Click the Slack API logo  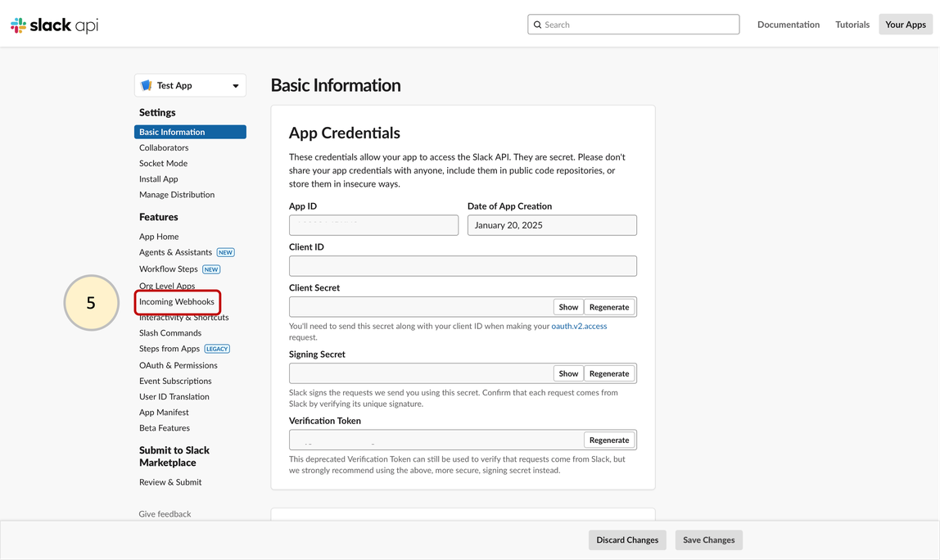point(54,25)
